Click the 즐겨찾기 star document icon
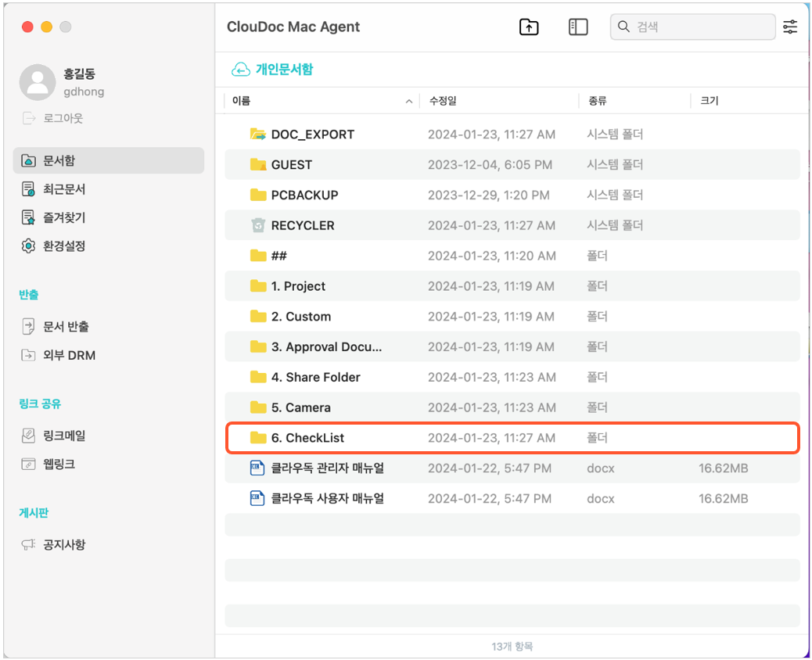812x660 pixels. 28,217
